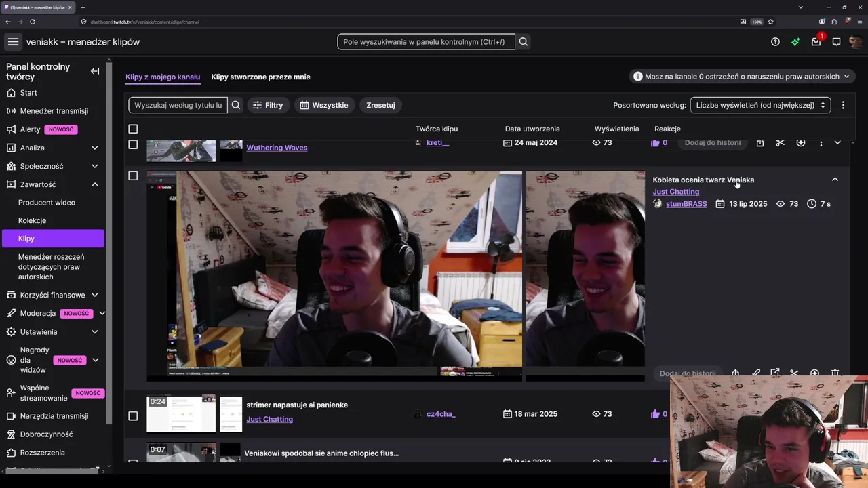Open the stumBRASS clip creator link

coord(686,204)
